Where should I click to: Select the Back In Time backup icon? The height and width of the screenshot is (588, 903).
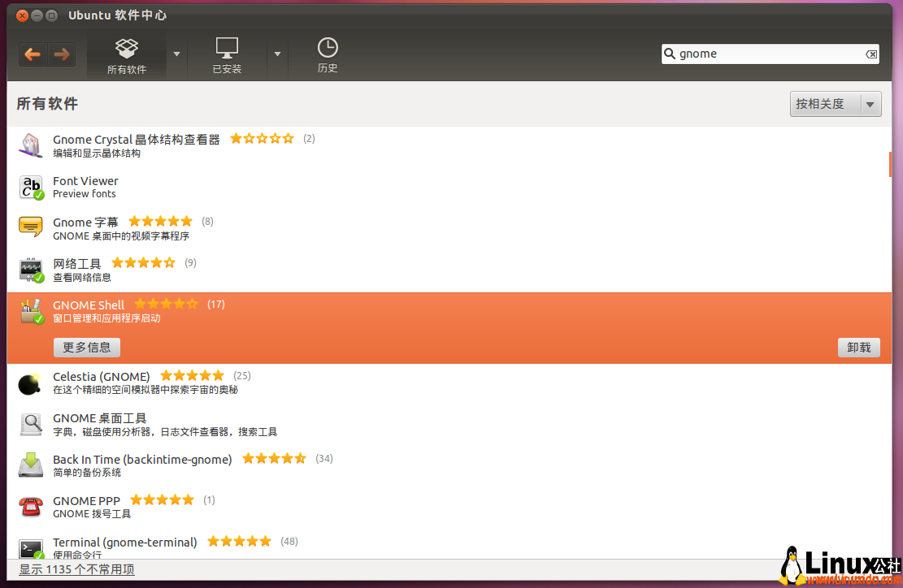30,465
